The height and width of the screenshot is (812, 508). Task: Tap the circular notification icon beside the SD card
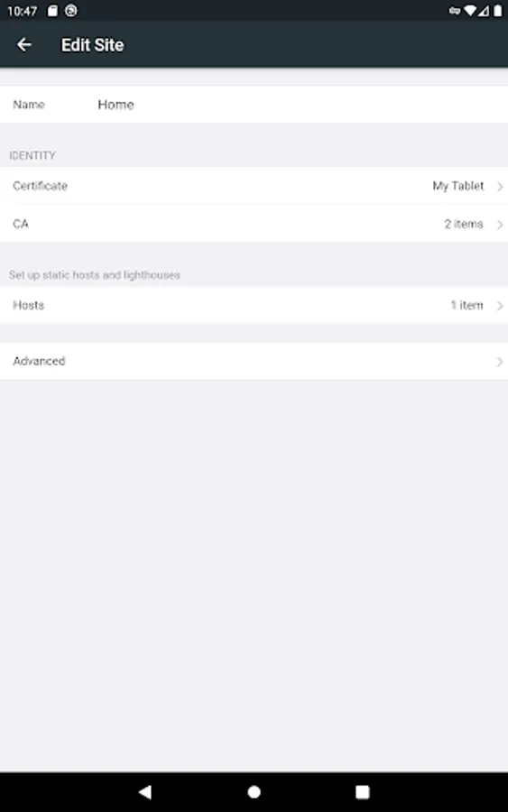click(x=71, y=10)
